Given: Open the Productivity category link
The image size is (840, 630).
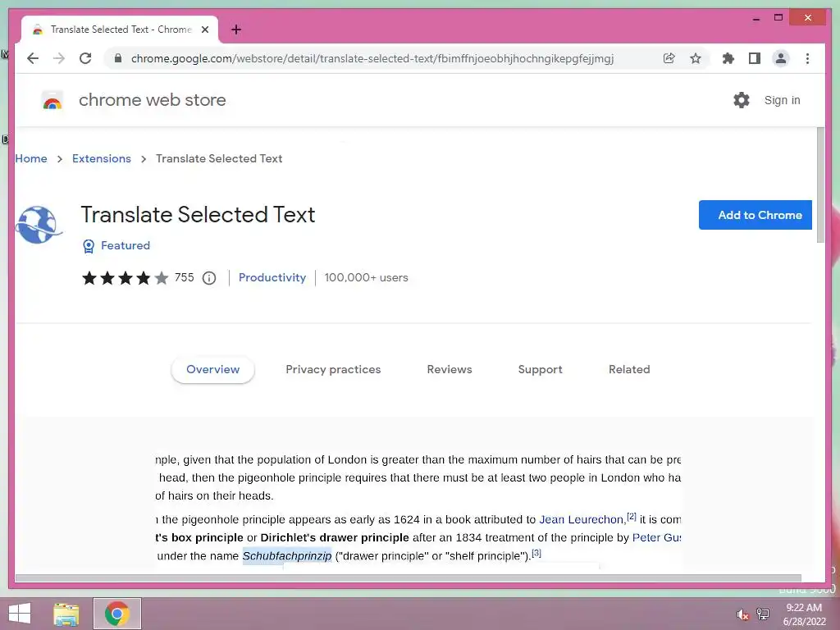Looking at the screenshot, I should click(x=272, y=277).
